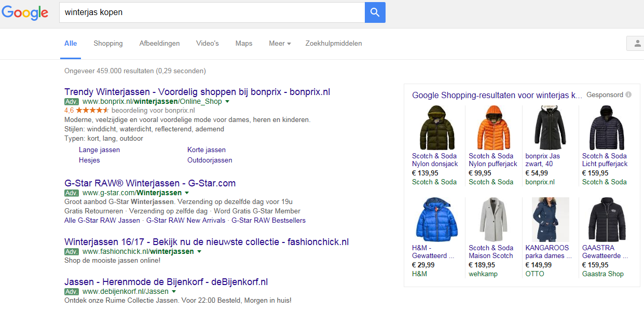Click the 4,6 star rating for bonprix.nl

click(87, 111)
